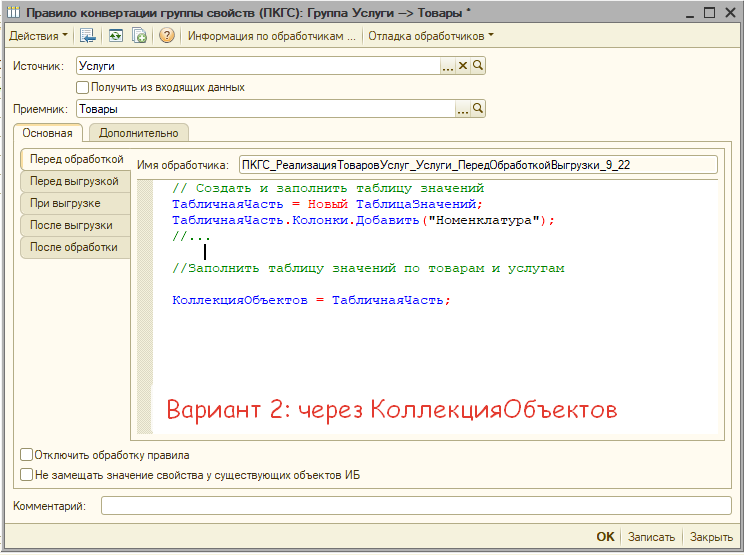The image size is (744, 555).
Task: Select При выгрузке handler tab
Action: pos(75,203)
